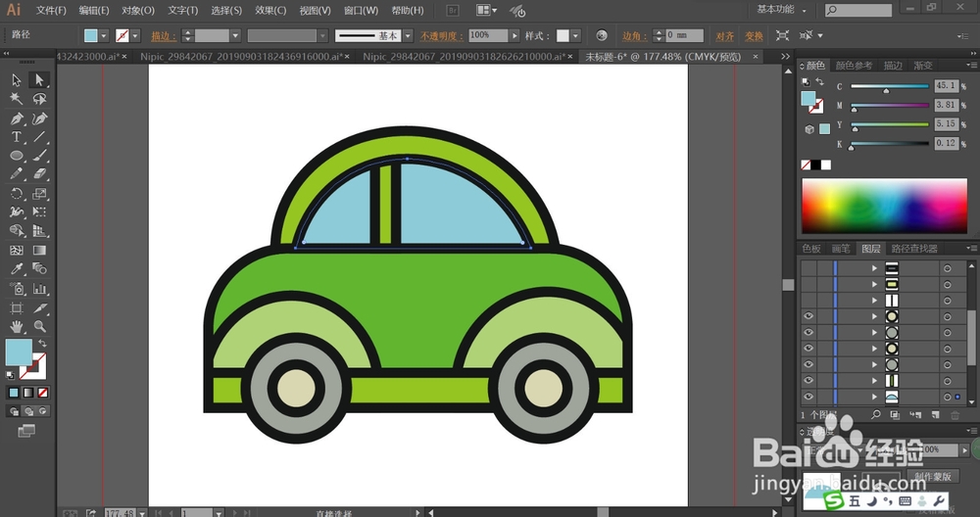Switch to the 路径查找器 panel tab
The width and height of the screenshot is (980, 517).
[913, 249]
